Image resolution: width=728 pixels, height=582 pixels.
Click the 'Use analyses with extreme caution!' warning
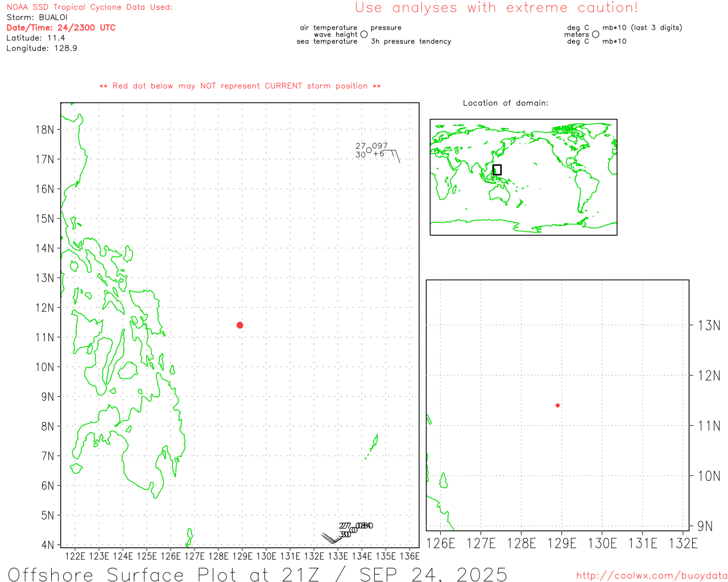point(497,8)
